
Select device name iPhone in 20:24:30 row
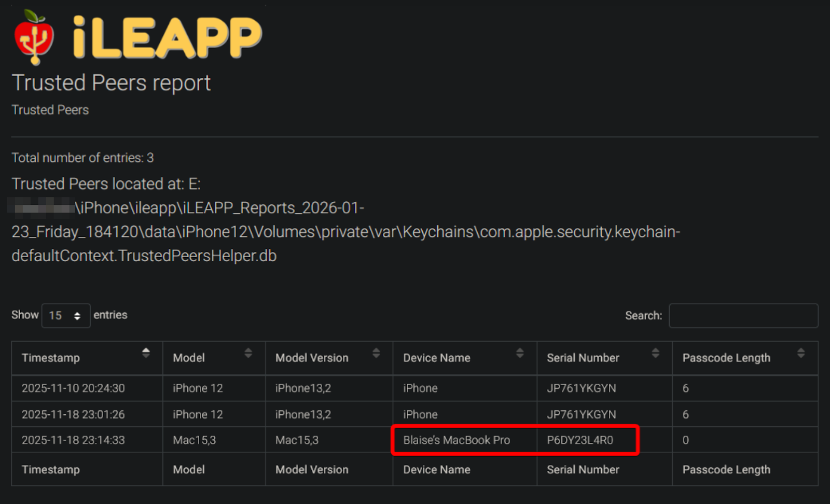420,388
